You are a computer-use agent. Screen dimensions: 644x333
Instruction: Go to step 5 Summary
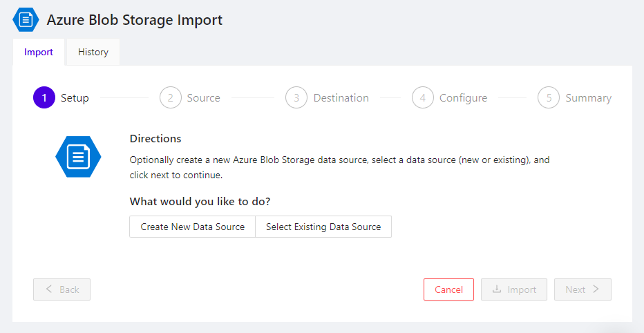tap(575, 97)
